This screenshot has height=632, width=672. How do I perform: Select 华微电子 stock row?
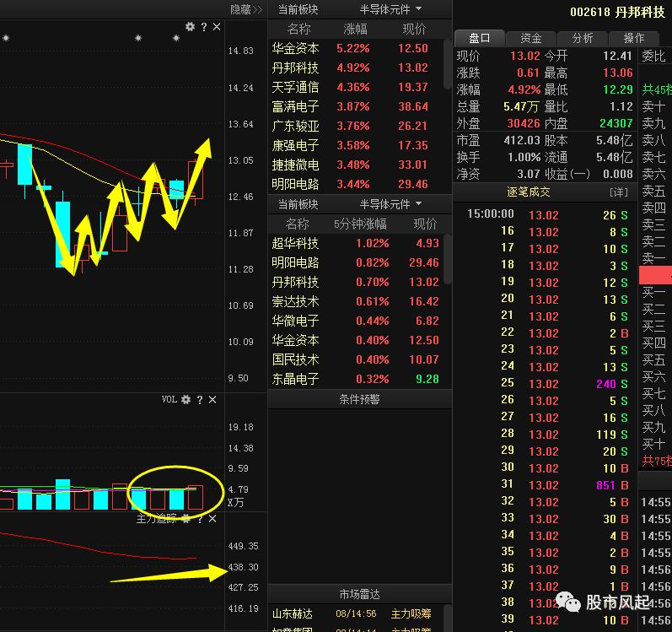click(356, 321)
